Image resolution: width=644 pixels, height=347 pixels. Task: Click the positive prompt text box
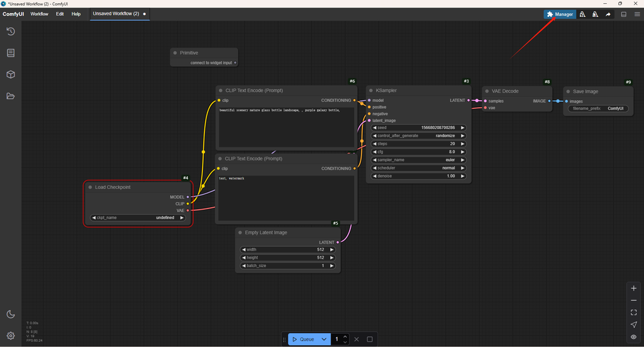286,126
